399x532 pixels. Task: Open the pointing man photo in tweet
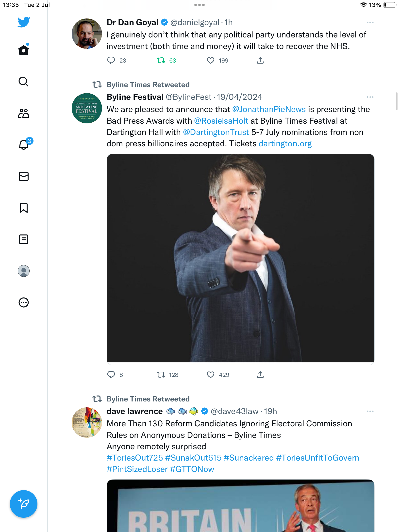(x=240, y=258)
